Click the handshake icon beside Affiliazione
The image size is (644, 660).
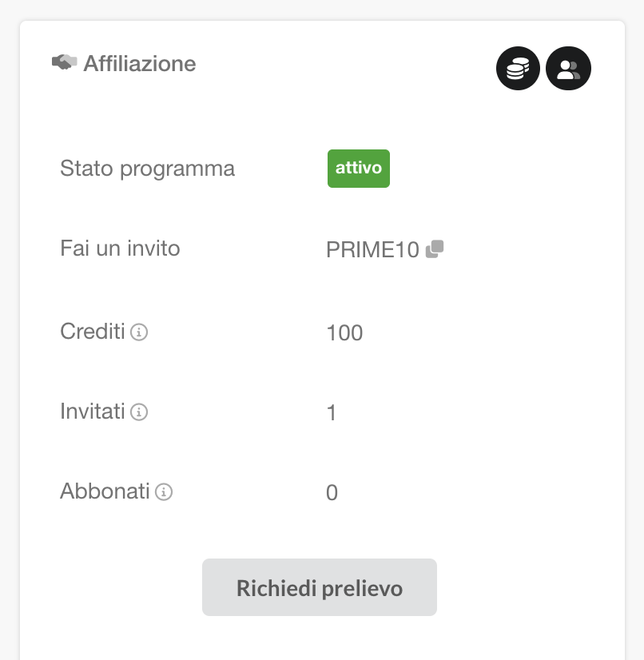click(64, 62)
